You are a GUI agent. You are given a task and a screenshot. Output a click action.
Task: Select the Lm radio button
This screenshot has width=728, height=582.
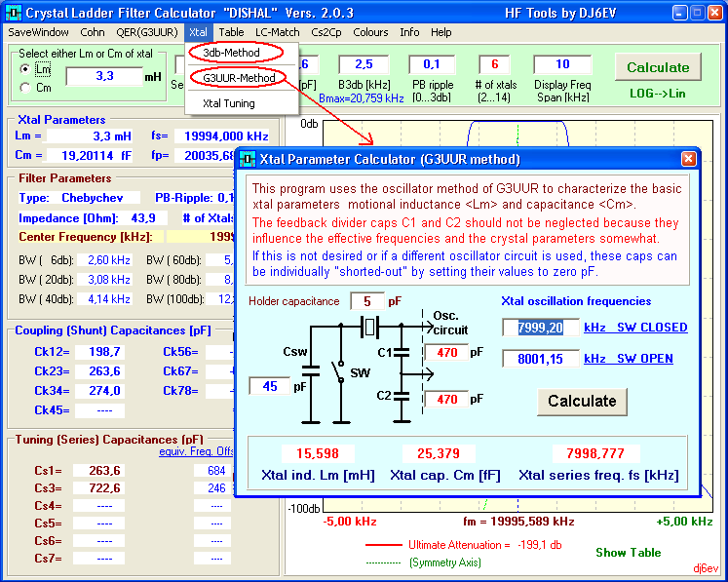(25, 69)
